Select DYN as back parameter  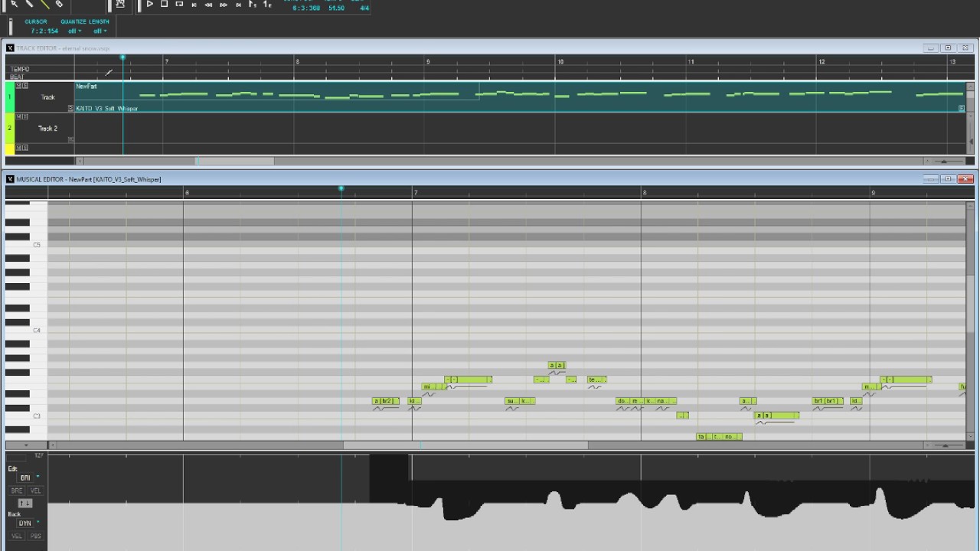(24, 523)
